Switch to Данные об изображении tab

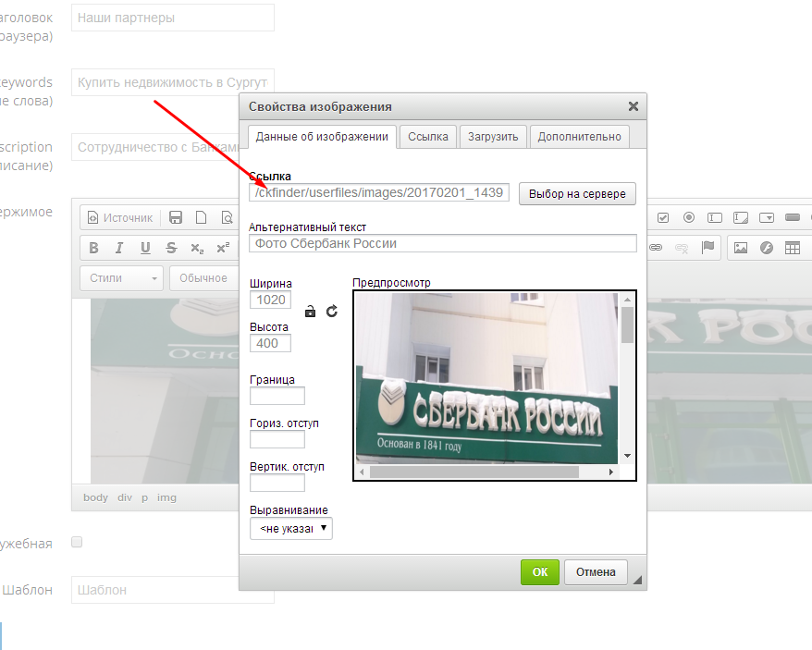[x=322, y=137]
